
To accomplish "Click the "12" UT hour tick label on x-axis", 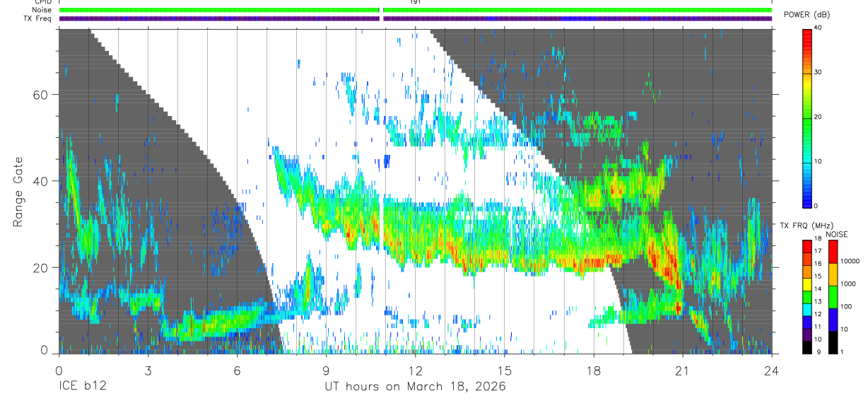I will click(x=415, y=371).
